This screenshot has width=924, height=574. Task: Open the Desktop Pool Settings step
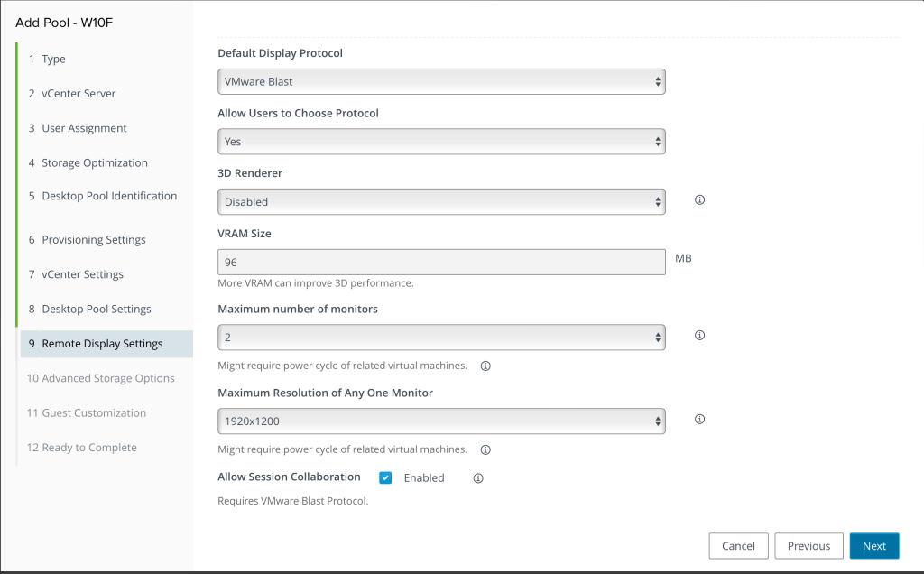96,309
